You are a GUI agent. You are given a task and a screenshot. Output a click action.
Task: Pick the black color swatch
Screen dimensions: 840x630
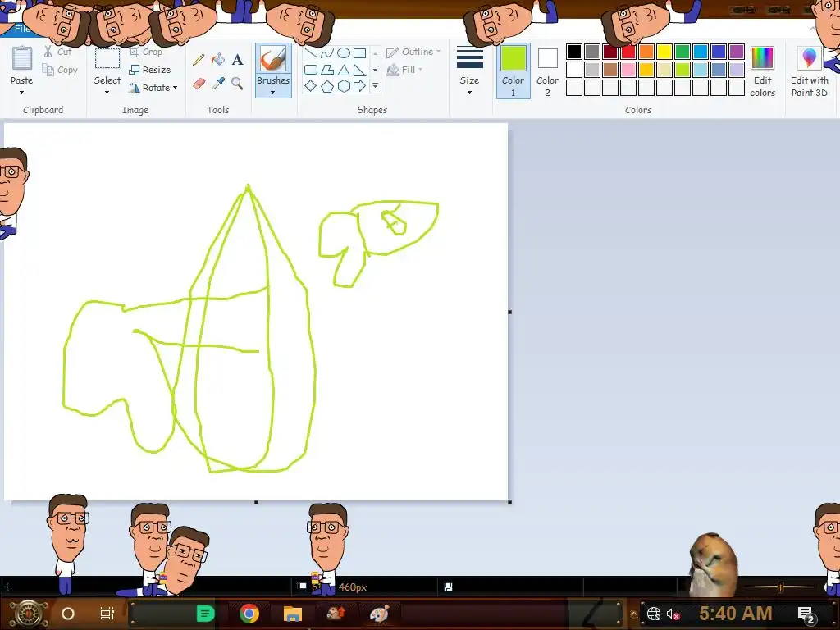click(x=573, y=52)
